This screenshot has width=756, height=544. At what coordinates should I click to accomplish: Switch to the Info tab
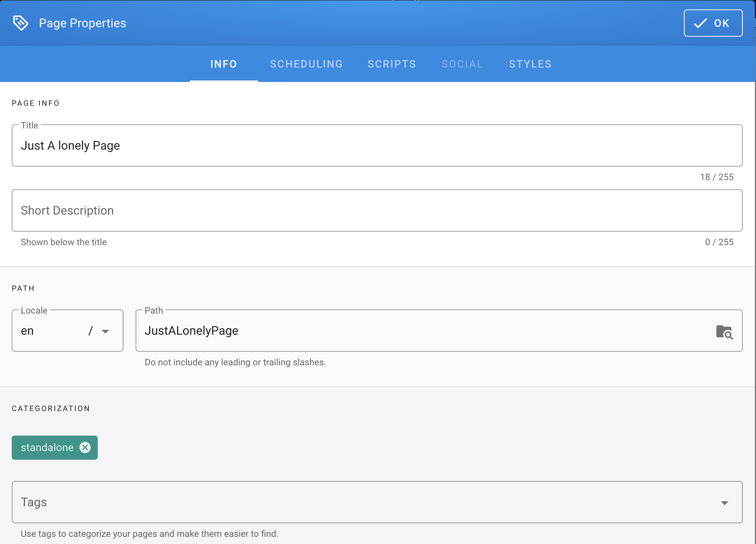tap(224, 64)
